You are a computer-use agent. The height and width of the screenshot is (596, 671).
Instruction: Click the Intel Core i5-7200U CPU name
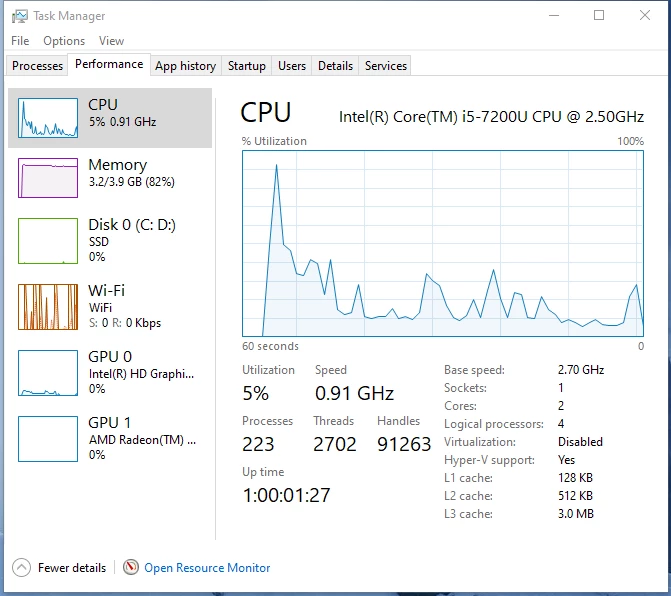click(x=491, y=116)
